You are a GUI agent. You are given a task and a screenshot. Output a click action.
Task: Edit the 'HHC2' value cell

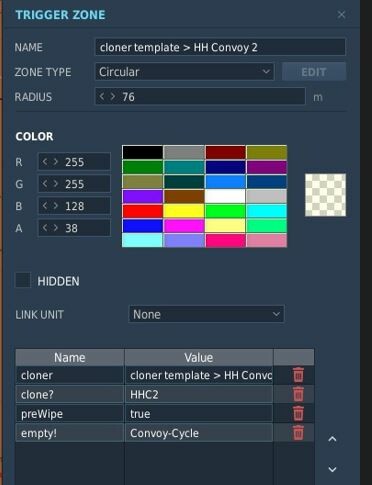199,394
